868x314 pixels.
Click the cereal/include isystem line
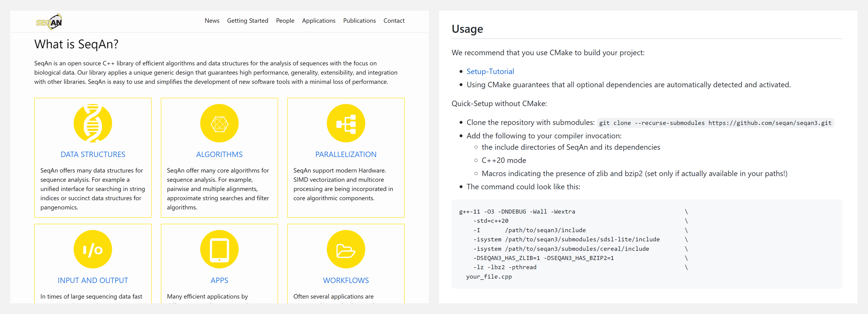[x=561, y=249]
